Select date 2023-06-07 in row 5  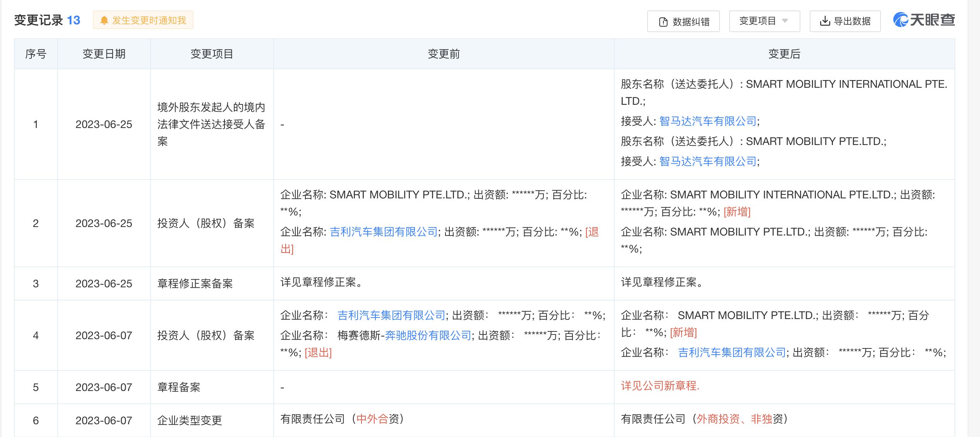point(104,387)
